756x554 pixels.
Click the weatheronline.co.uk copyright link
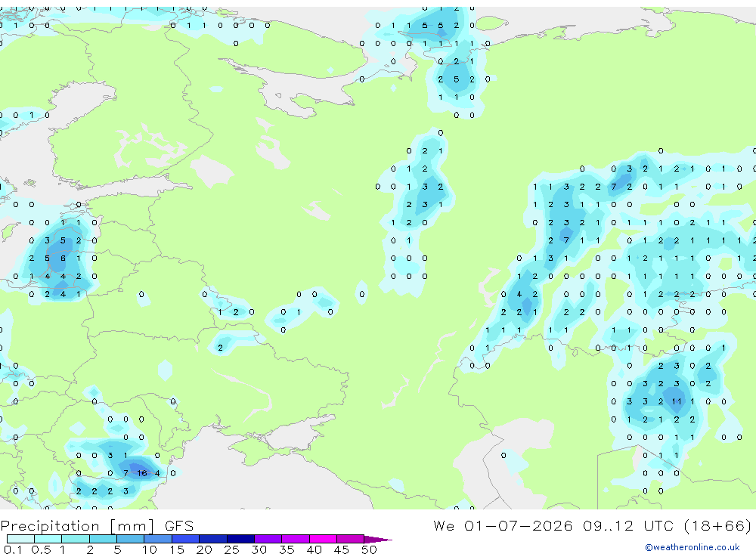[x=692, y=547]
